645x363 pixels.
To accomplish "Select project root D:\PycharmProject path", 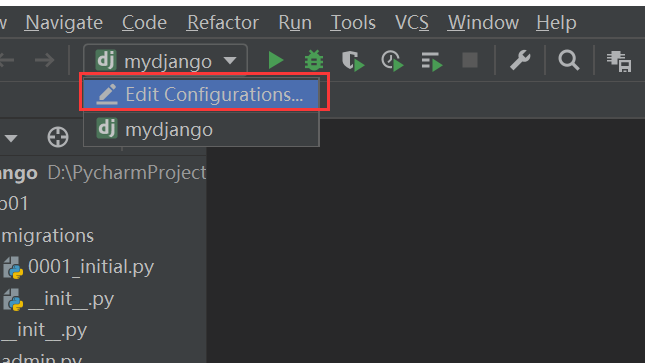I will pyautogui.click(x=127, y=172).
